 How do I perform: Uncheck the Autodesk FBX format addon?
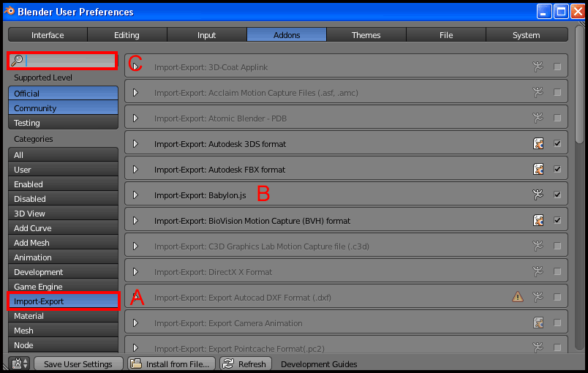(x=557, y=169)
